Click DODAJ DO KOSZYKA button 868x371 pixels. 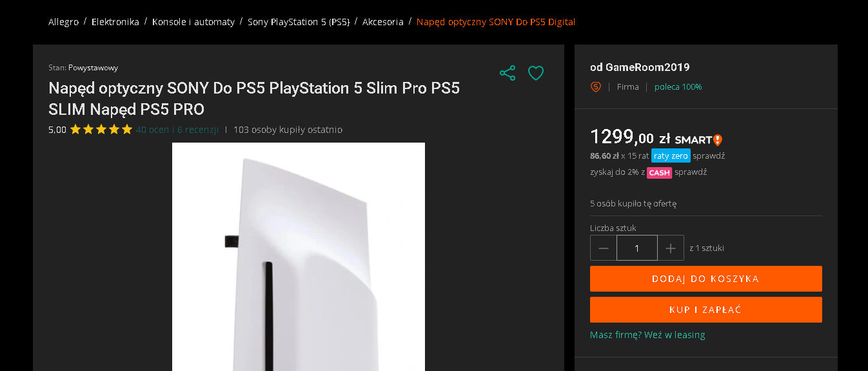pos(706,279)
